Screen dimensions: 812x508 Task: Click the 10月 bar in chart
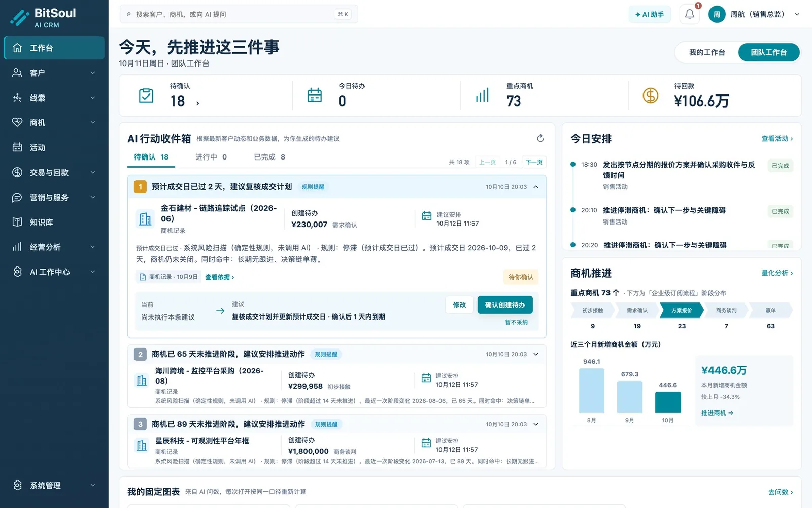coord(668,402)
